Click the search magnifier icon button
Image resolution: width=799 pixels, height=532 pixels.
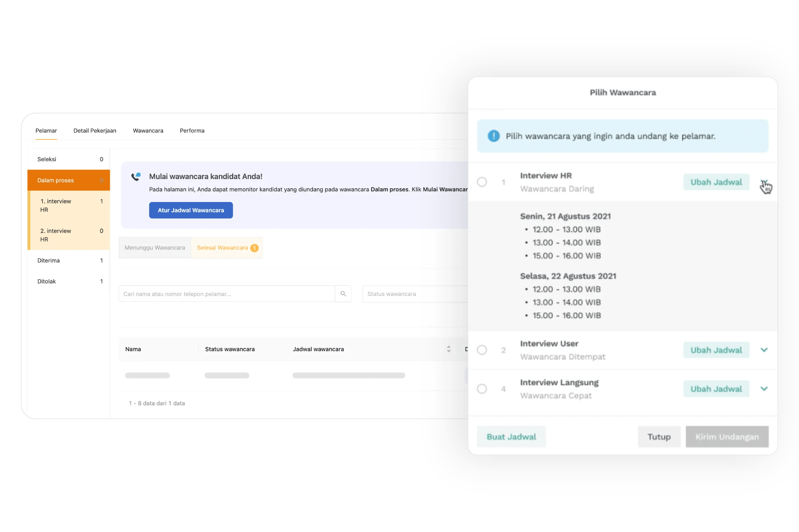(x=343, y=294)
